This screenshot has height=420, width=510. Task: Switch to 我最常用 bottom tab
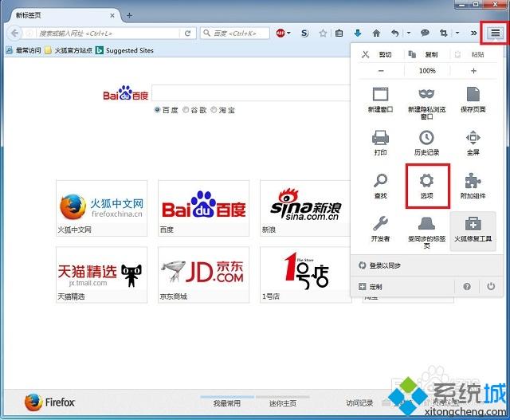227,403
